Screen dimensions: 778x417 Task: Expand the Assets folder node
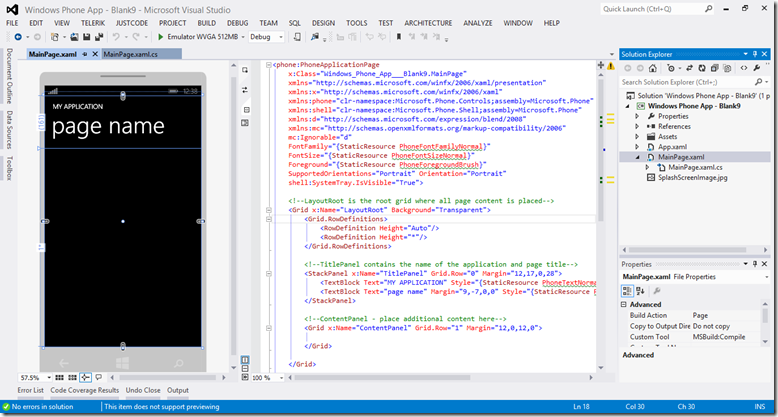(x=638, y=137)
